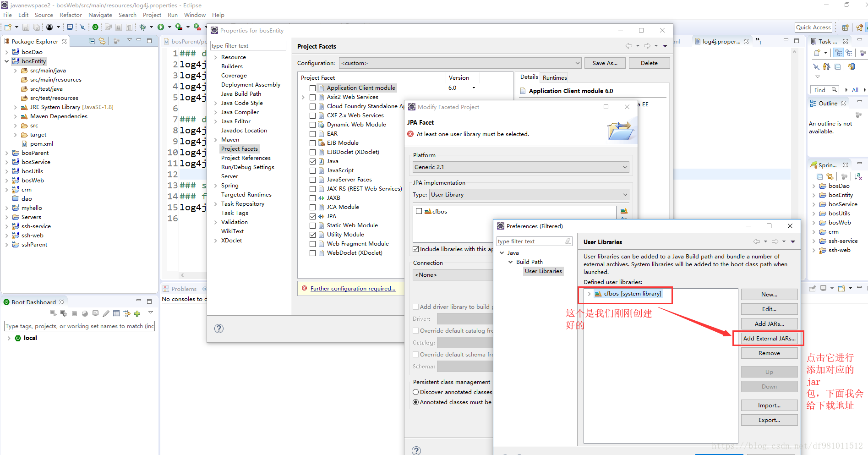
Task: Toggle Categorized presentation icon in Task List
Action: point(838,53)
